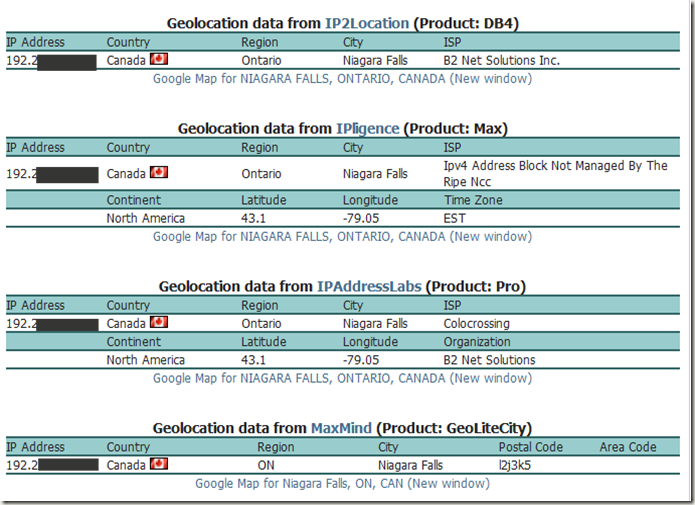This screenshot has height=505, width=695.
Task: Click 'Canada' country text in IP2Location row
Action: (x=126, y=60)
